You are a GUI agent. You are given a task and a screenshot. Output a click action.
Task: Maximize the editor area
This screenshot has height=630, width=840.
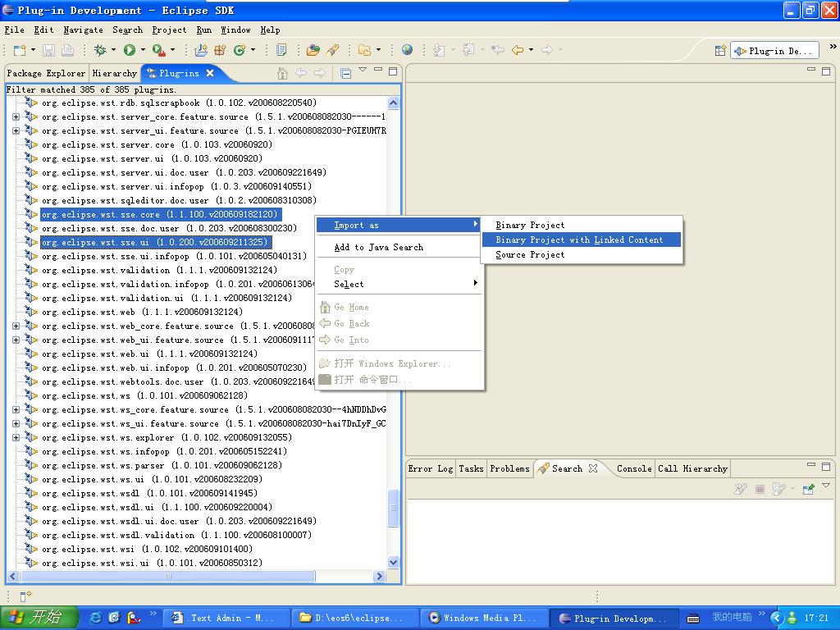(826, 71)
